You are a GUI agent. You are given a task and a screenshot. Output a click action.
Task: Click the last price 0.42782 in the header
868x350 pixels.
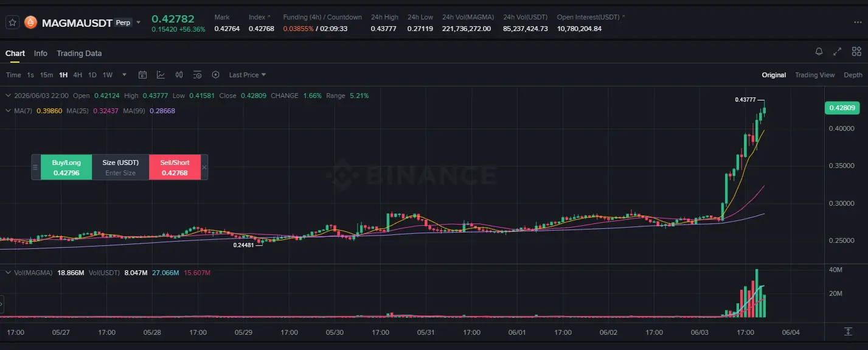click(x=172, y=18)
